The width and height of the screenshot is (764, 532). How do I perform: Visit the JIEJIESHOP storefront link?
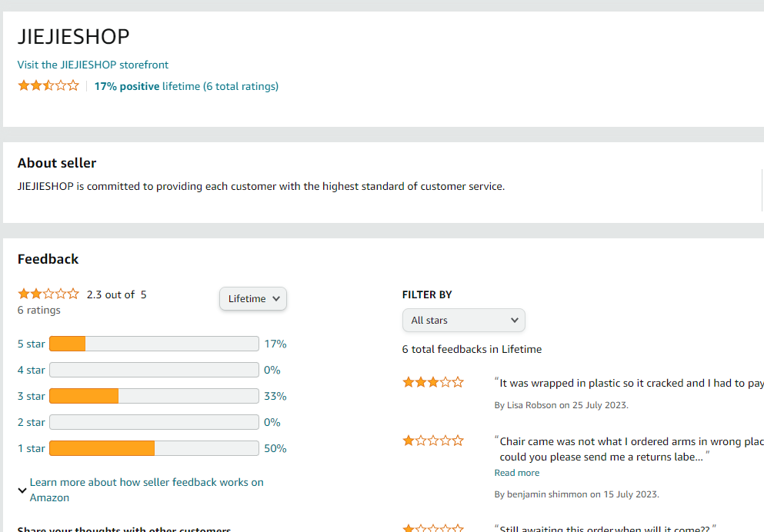pyautogui.click(x=93, y=65)
